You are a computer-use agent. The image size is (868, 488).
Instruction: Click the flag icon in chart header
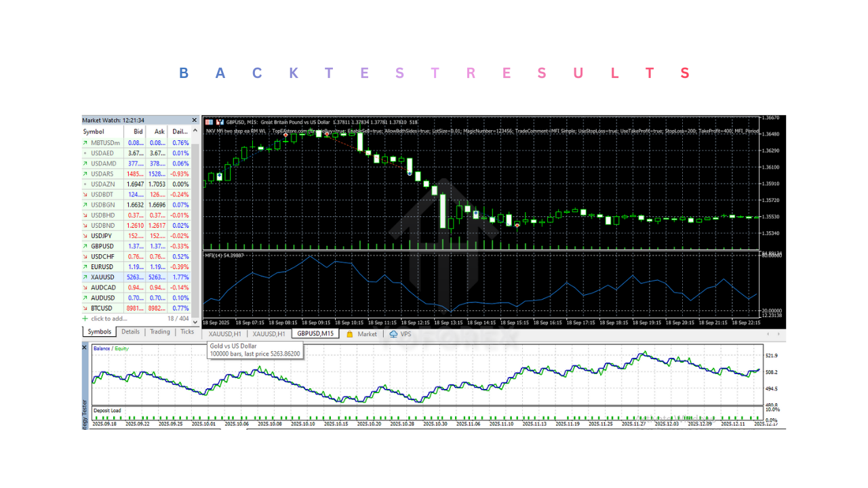[210, 122]
